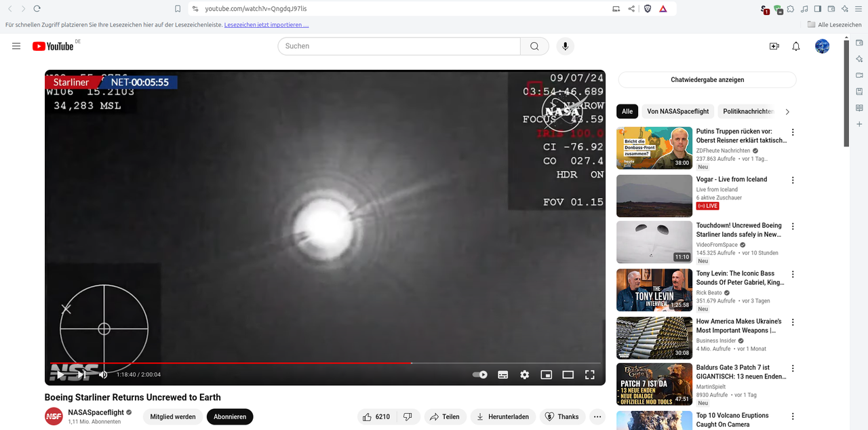Viewport: 868px width, 430px height.
Task: Click Herunterladen download button
Action: pyautogui.click(x=504, y=416)
